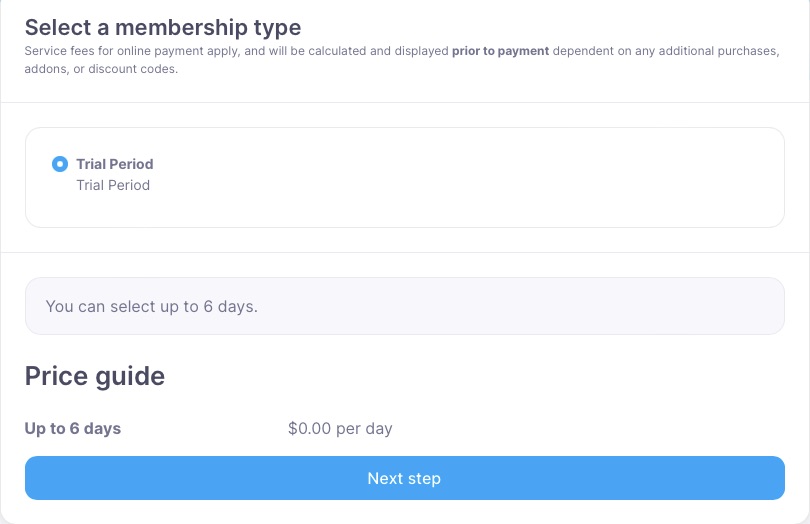Click the 'addons, or discount codes' text line

pos(101,69)
